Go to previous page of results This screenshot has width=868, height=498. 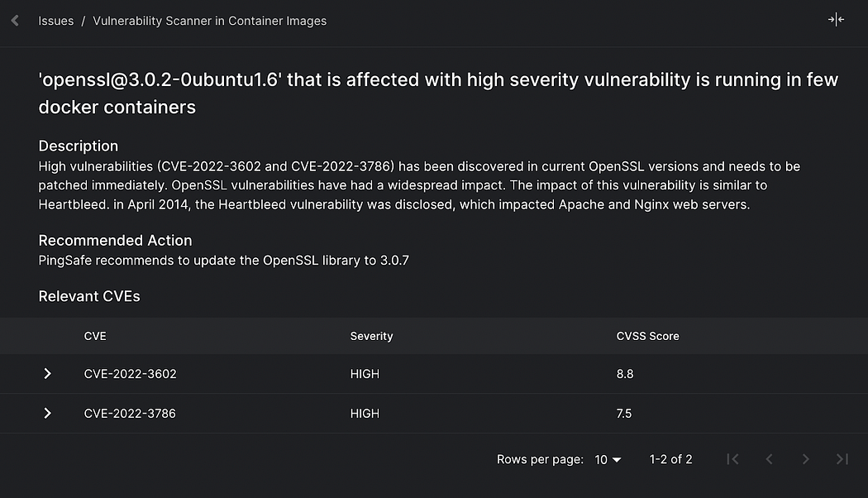(x=769, y=459)
